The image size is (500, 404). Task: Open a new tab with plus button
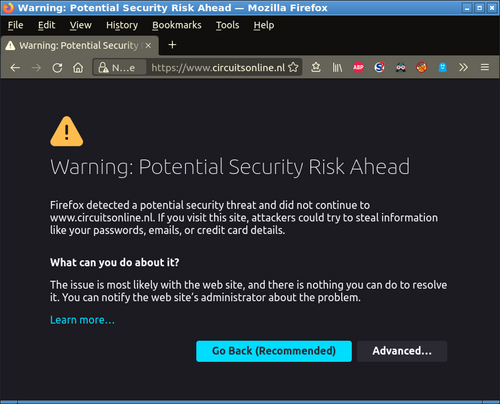[172, 45]
